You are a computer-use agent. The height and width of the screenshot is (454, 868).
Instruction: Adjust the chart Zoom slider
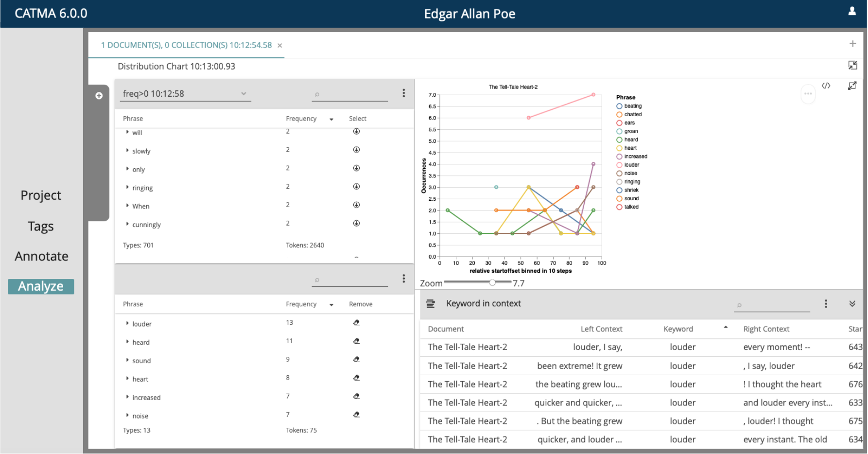pos(492,282)
